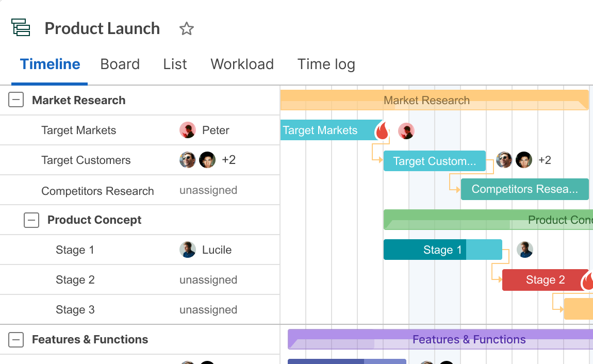Image resolution: width=593 pixels, height=364 pixels.
Task: Click the Target Customers task name
Action: click(86, 160)
